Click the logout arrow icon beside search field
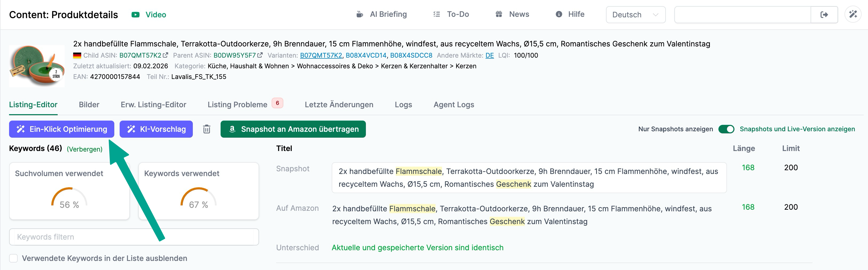The width and height of the screenshot is (868, 270). click(824, 15)
